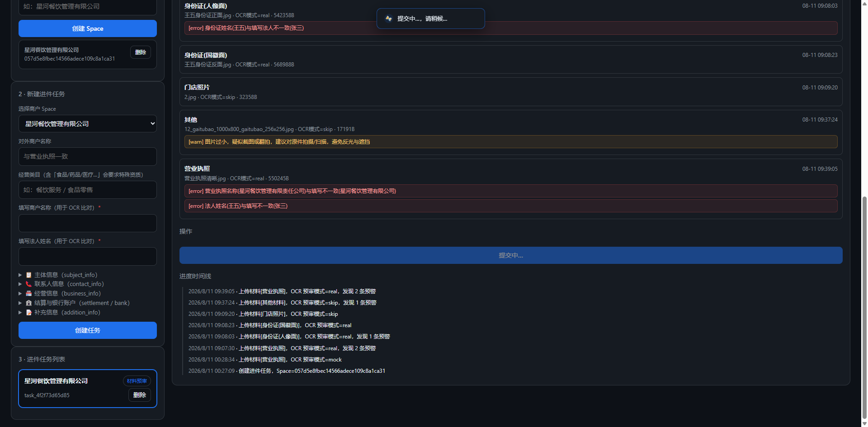Focus the 经营类目 input field
Screen dimensions: 868x427
coord(88,190)
